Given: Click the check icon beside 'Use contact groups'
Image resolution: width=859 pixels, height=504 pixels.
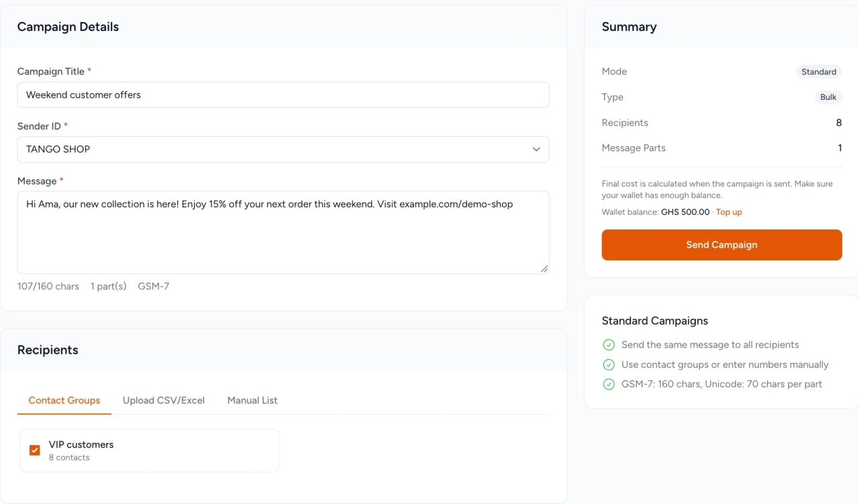Looking at the screenshot, I should pos(609,365).
